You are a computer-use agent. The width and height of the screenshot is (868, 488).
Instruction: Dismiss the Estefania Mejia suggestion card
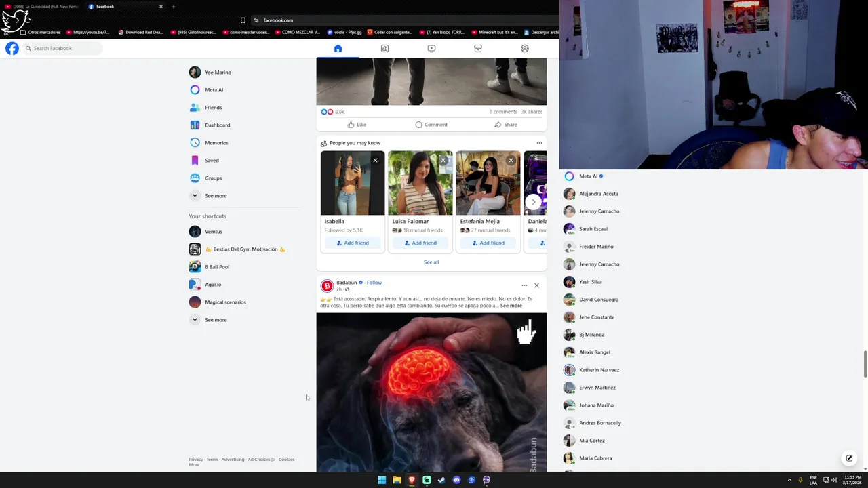(x=511, y=161)
